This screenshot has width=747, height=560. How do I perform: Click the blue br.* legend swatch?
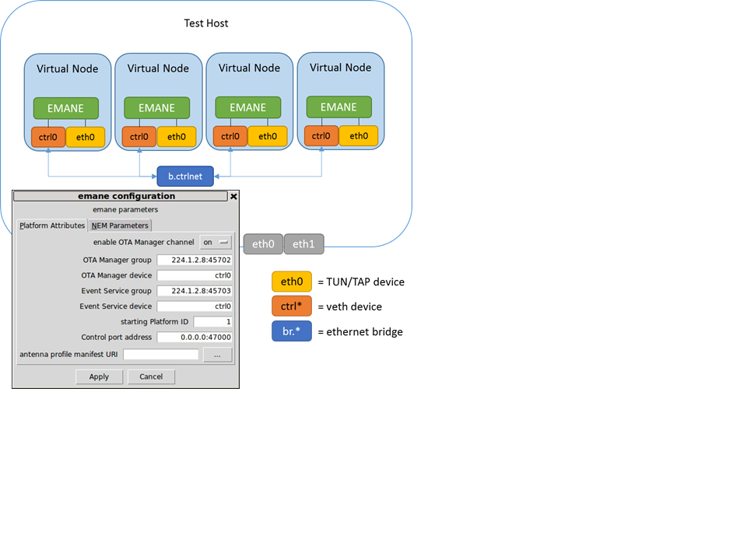(x=291, y=331)
